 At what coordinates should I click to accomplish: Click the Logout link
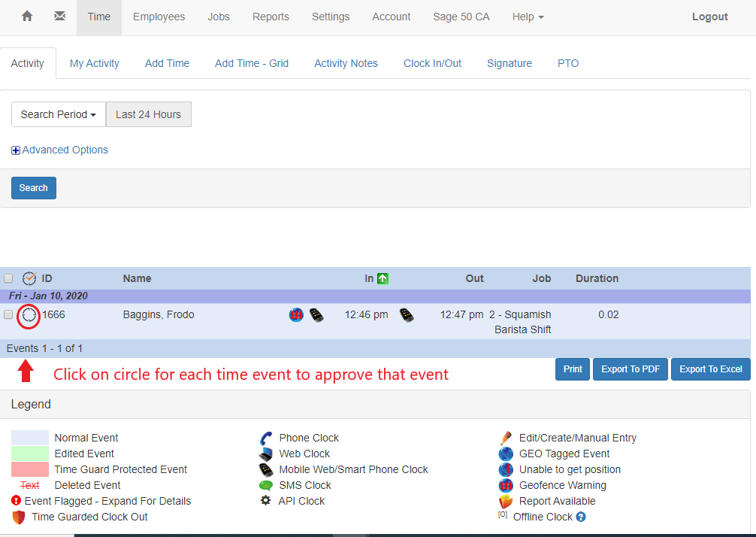[x=709, y=17]
